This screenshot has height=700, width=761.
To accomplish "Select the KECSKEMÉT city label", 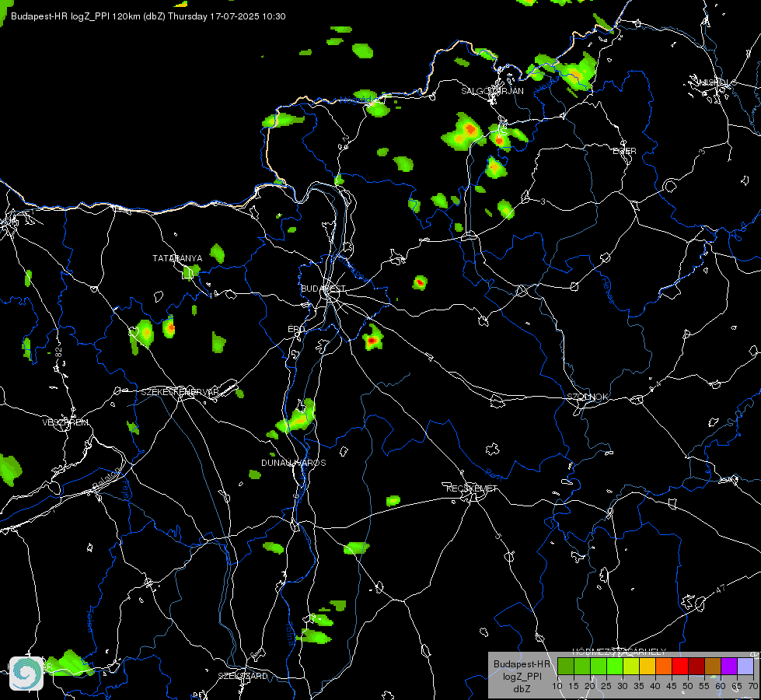I will pos(472,488).
